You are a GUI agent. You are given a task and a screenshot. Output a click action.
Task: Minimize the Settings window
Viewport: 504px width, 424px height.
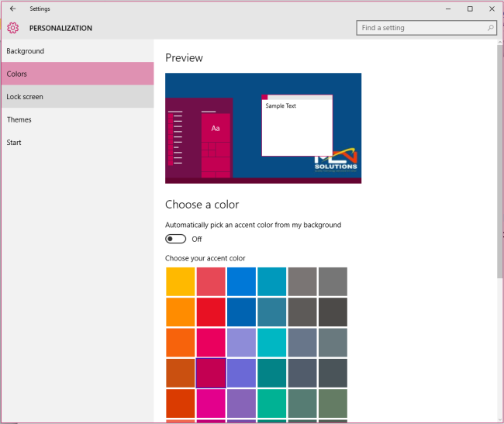[448, 9]
